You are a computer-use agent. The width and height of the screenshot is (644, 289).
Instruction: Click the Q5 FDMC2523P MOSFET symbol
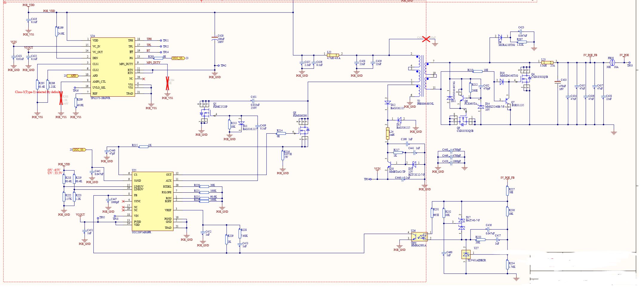[x=205, y=112]
